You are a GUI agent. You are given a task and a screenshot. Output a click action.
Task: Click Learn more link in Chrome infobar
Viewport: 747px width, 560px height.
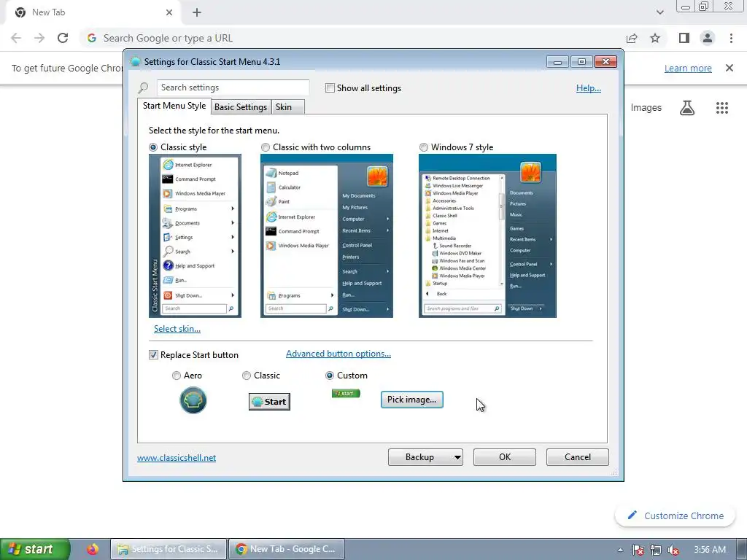[x=688, y=68]
